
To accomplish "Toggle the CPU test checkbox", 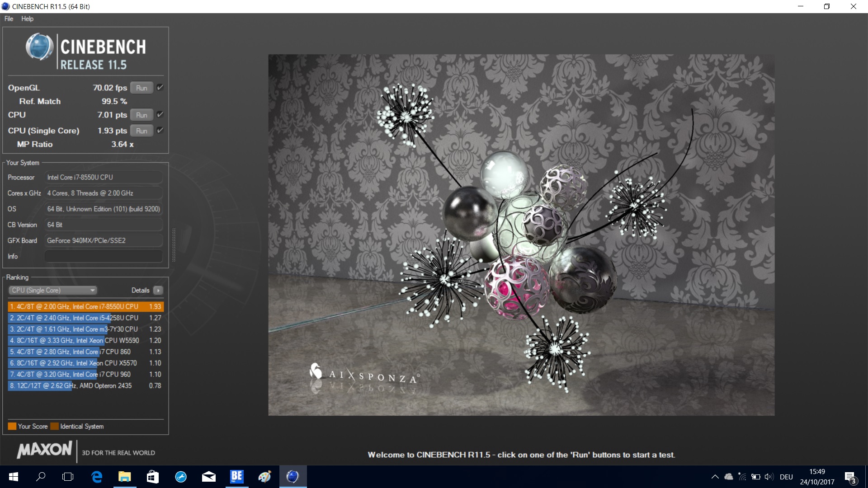I will [160, 115].
